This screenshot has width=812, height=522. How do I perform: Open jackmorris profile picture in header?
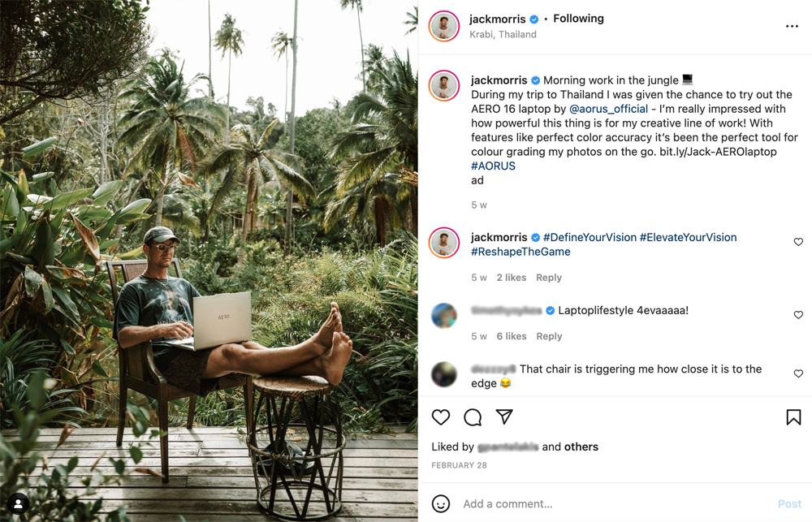pos(444,26)
